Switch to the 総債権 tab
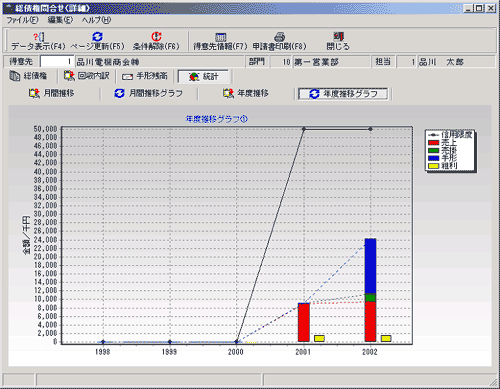 [x=28, y=76]
